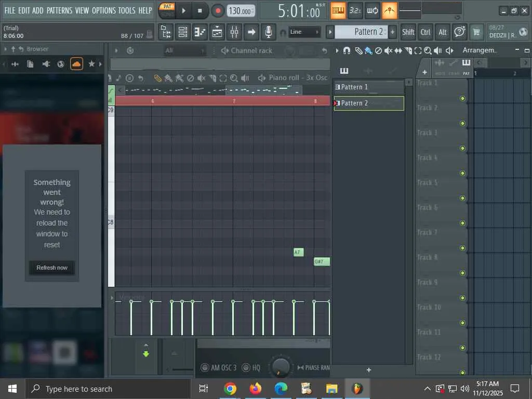
Task: Toggle the playlist magnet snap icon
Action: 347,51
